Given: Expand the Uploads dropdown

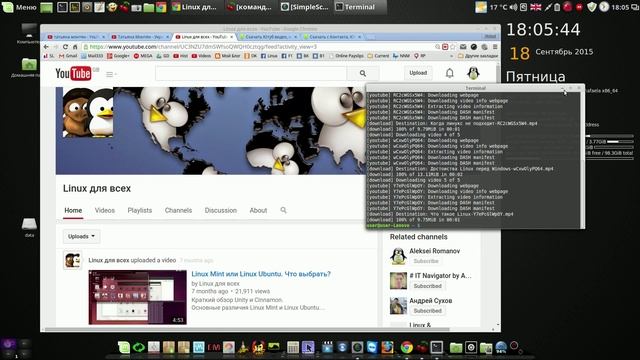Looking at the screenshot, I should 81,236.
